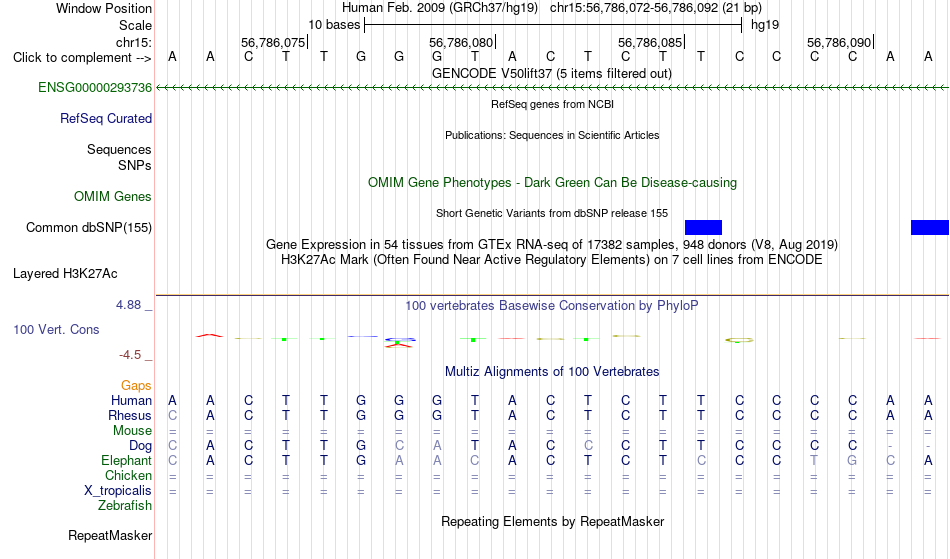This screenshot has height=559, width=950.
Task: Click the RepeatMasker track label
Action: pos(110,536)
